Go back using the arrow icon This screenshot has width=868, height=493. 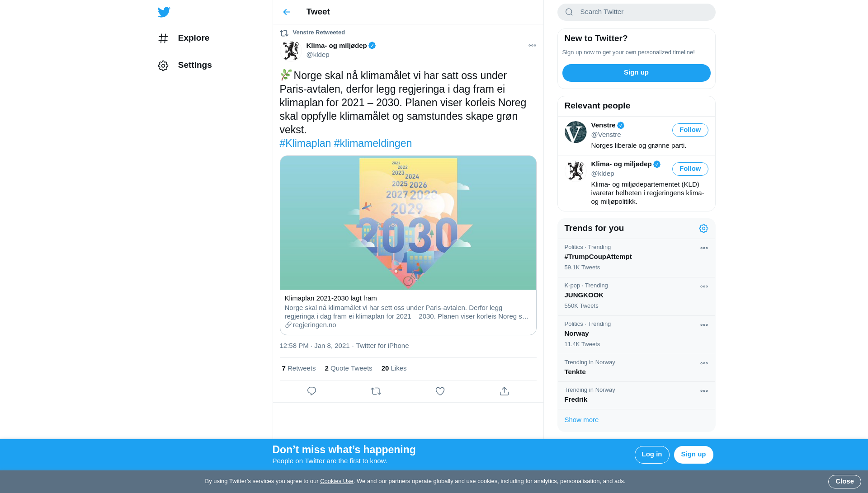click(287, 12)
